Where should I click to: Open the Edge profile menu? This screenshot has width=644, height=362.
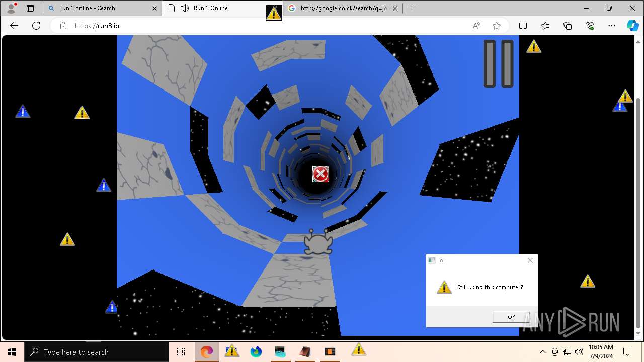[x=11, y=8]
